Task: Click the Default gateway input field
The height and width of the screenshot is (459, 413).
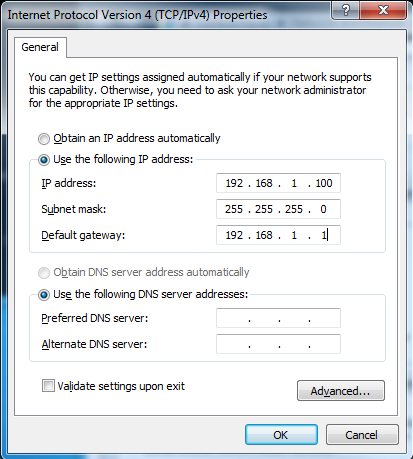Action: pos(278,235)
